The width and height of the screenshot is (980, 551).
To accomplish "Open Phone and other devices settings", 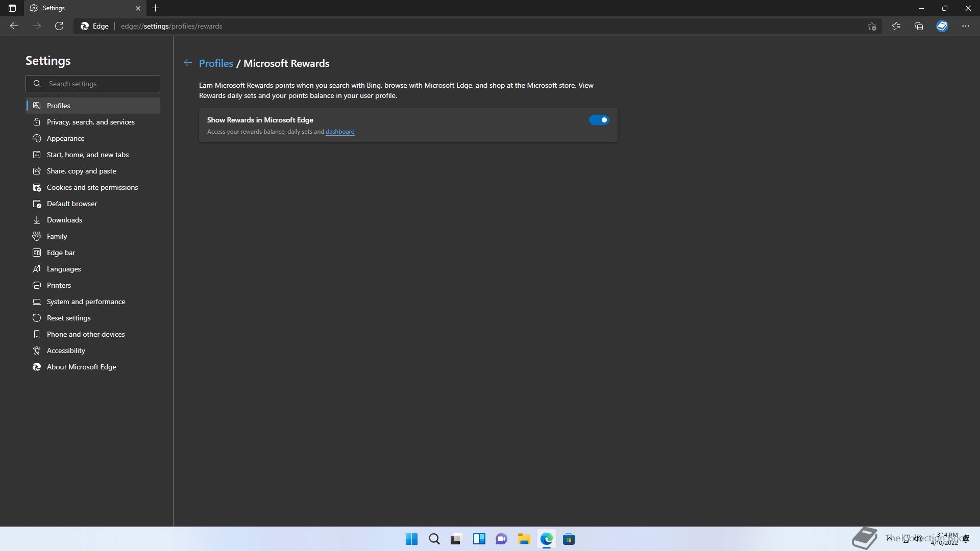I will 93,334.
